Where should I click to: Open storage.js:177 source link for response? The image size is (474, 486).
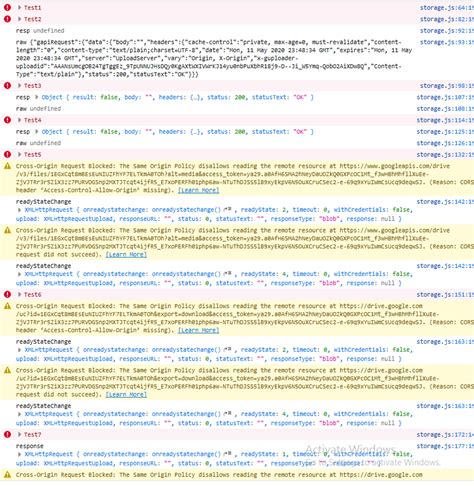click(445, 446)
